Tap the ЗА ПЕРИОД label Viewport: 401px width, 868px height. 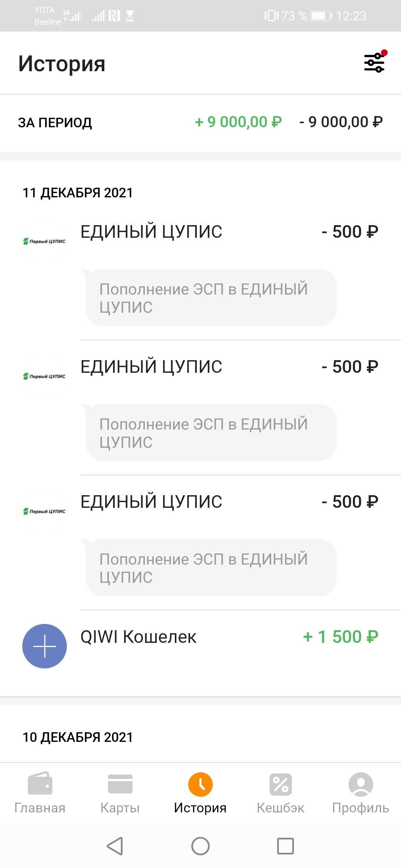point(55,123)
